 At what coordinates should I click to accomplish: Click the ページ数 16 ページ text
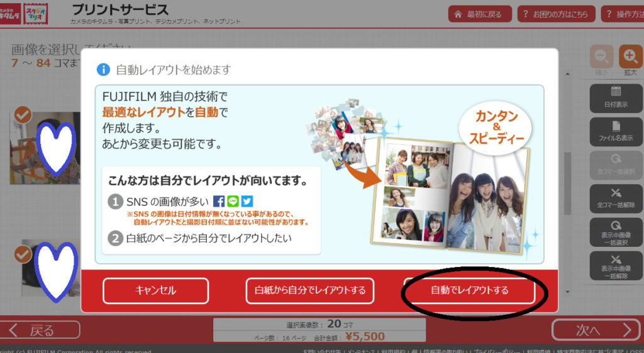click(x=280, y=339)
